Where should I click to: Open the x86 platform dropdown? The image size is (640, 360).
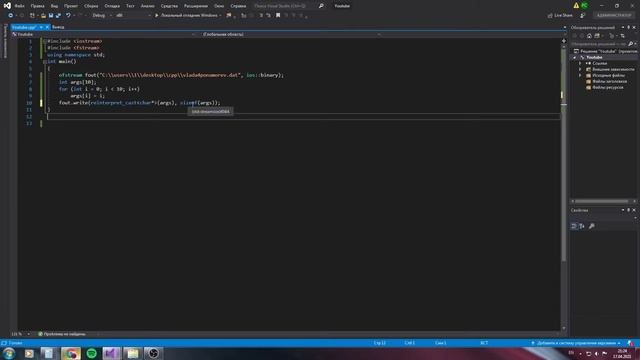pos(133,16)
